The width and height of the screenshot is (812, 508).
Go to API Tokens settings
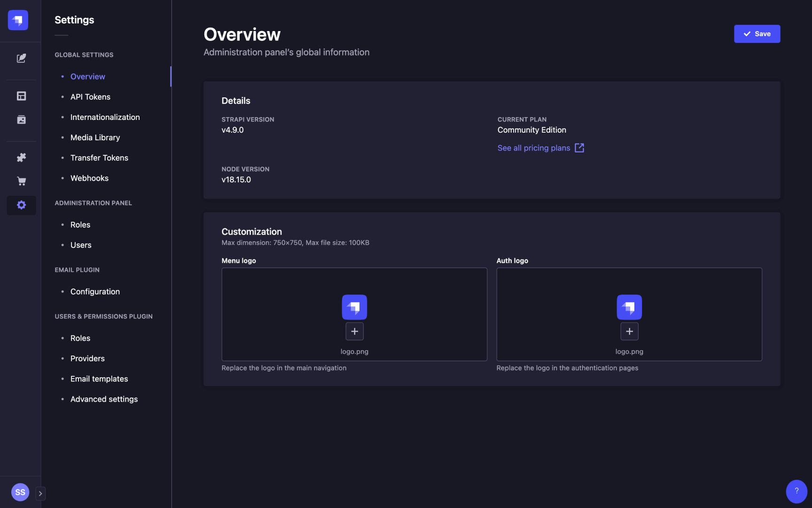[x=90, y=97]
